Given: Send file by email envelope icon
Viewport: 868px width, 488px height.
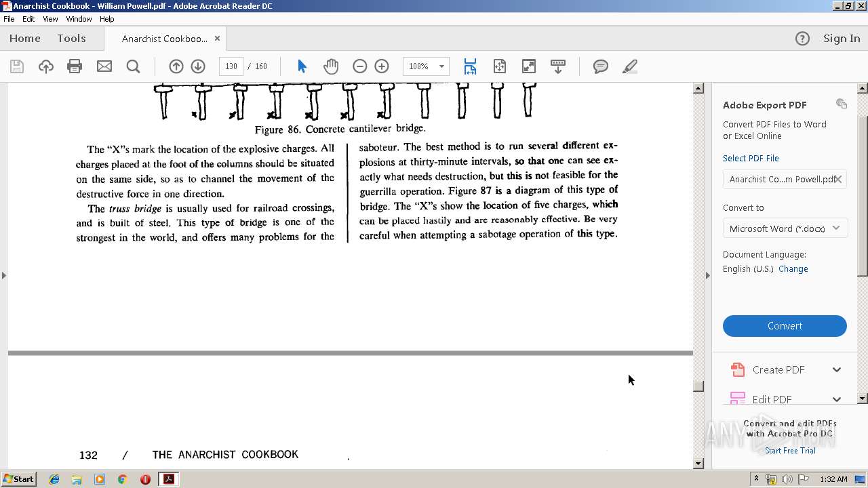Looking at the screenshot, I should [104, 66].
